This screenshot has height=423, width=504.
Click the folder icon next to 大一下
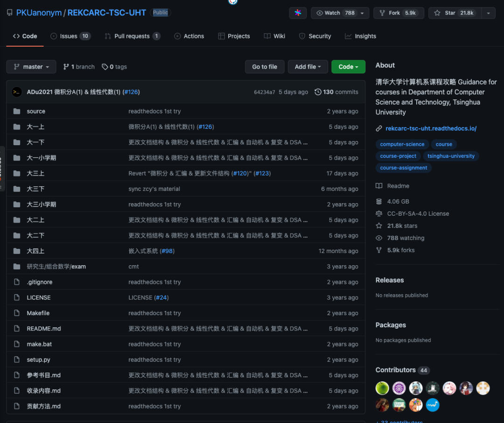pyautogui.click(x=17, y=142)
